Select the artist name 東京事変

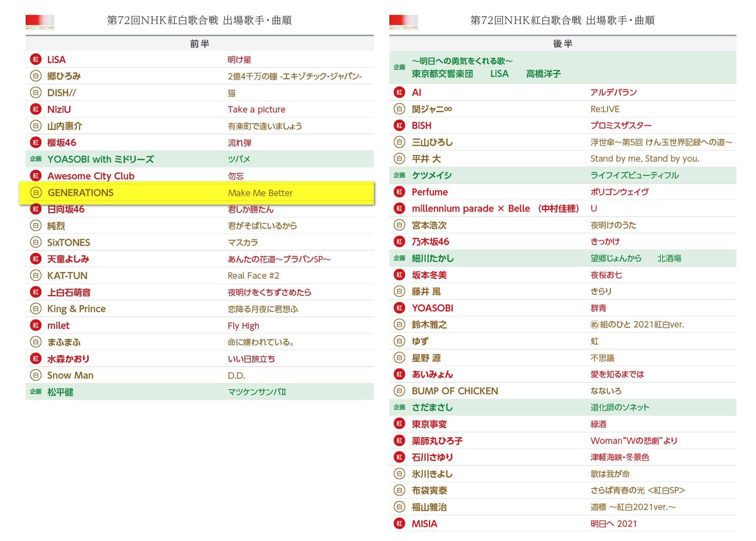point(429,424)
